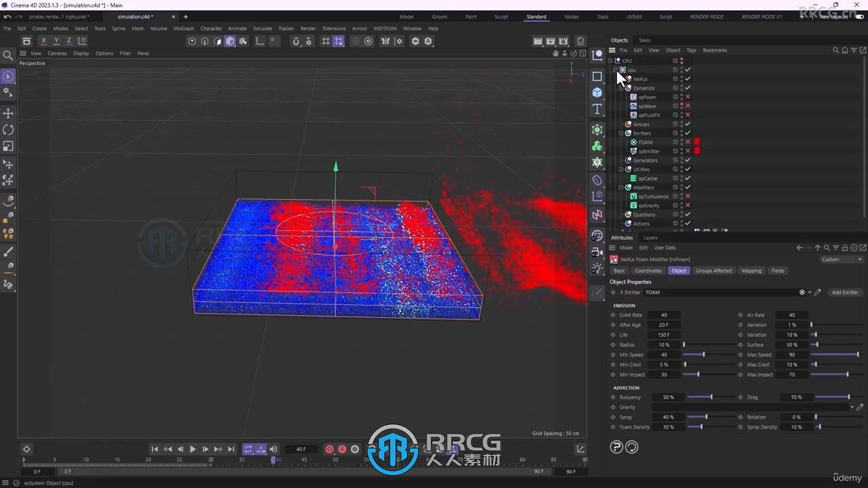Viewport: 868px width, 488px height.
Task: Click the Object Manager home path icon
Action: [844, 50]
